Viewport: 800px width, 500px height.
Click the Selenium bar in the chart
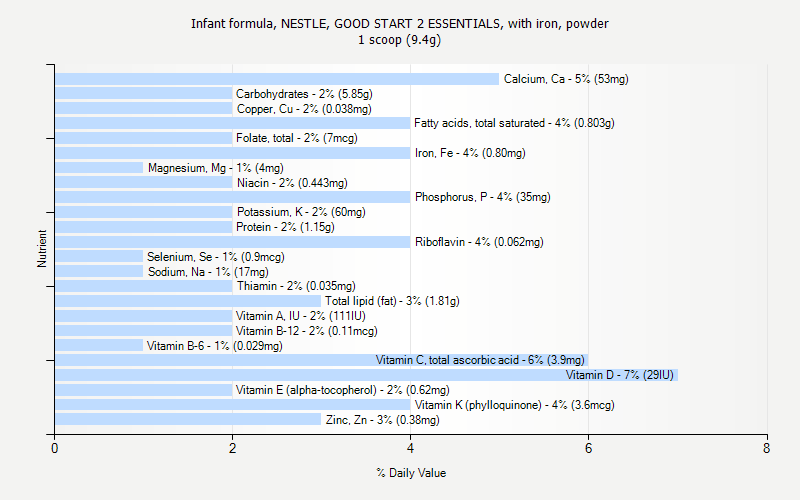(99, 257)
